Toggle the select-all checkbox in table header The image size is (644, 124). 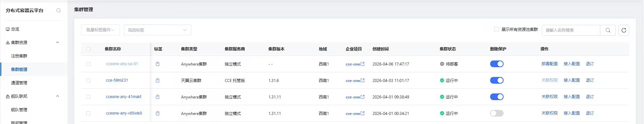[88, 49]
